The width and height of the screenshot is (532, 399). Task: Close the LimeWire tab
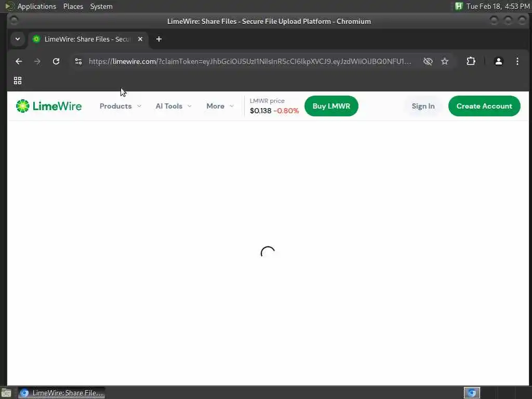(x=140, y=39)
